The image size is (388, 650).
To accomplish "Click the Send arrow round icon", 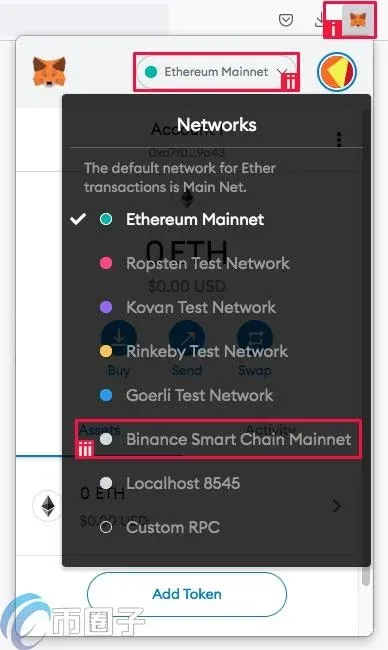I will pos(187,337).
